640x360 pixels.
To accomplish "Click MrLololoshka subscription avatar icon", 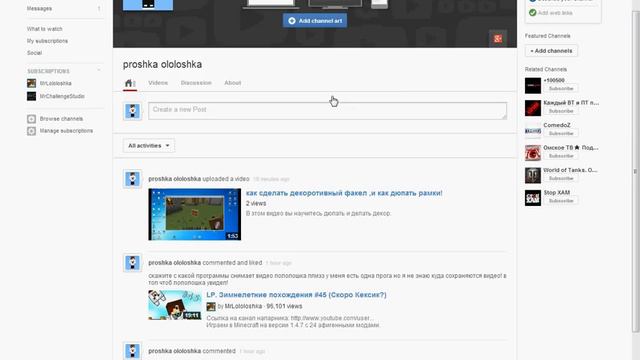I will point(31,83).
